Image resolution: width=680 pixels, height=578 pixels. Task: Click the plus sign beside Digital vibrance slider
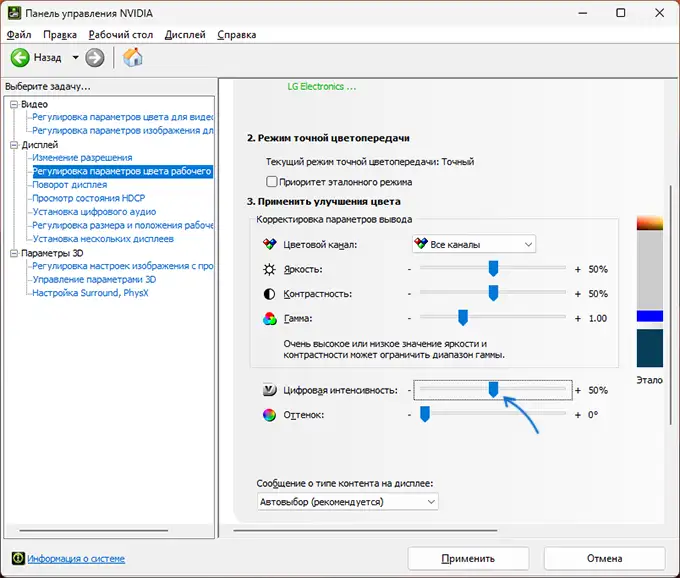578,390
